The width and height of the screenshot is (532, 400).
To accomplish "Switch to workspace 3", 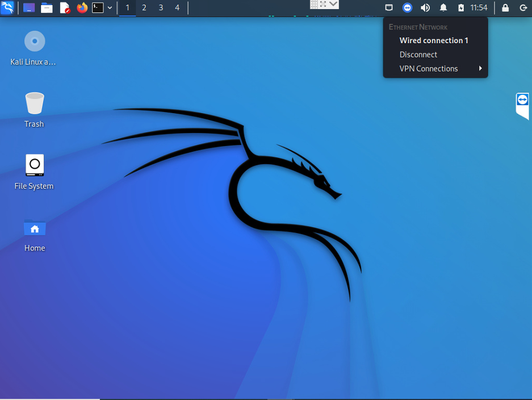I will tap(161, 7).
